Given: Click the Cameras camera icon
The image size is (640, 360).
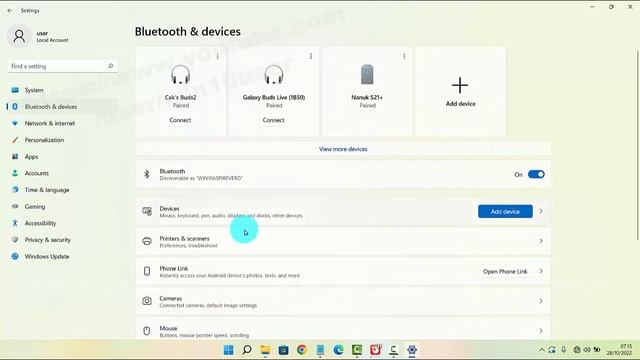Looking at the screenshot, I should tap(147, 301).
